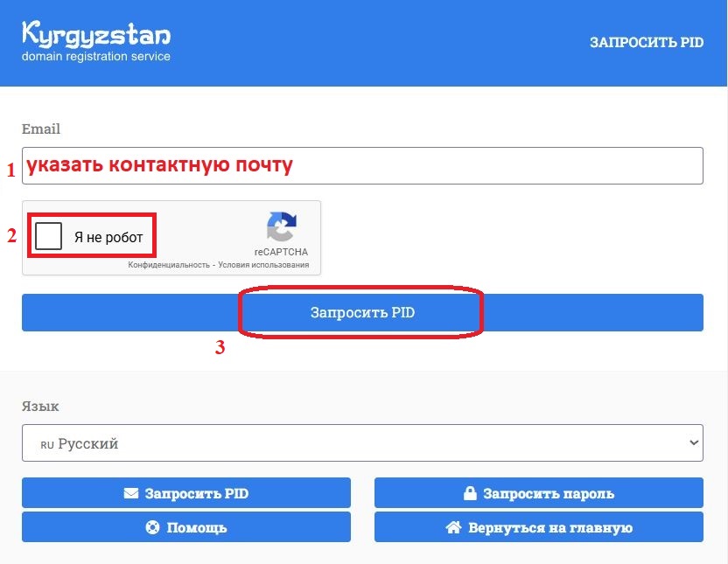Click the home icon beside Вернуться на главную
The width and height of the screenshot is (728, 564).
pyautogui.click(x=452, y=527)
